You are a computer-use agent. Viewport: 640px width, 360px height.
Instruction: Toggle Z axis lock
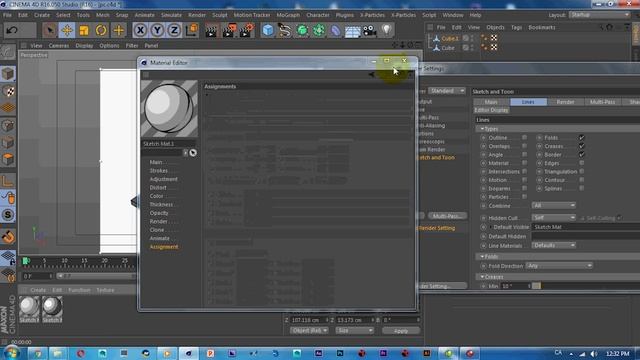175,30
